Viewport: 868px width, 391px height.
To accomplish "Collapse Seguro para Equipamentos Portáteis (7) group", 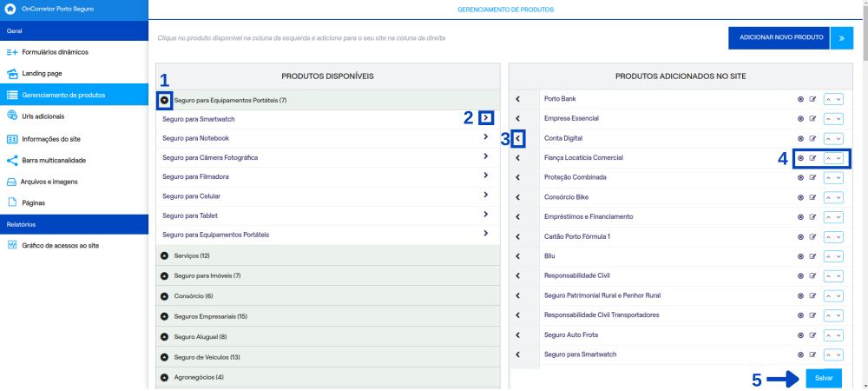I will click(164, 100).
